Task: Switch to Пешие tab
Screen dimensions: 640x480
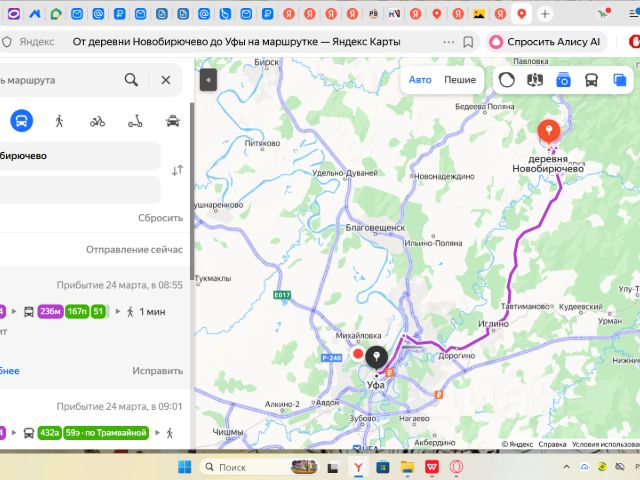Action: [x=460, y=80]
